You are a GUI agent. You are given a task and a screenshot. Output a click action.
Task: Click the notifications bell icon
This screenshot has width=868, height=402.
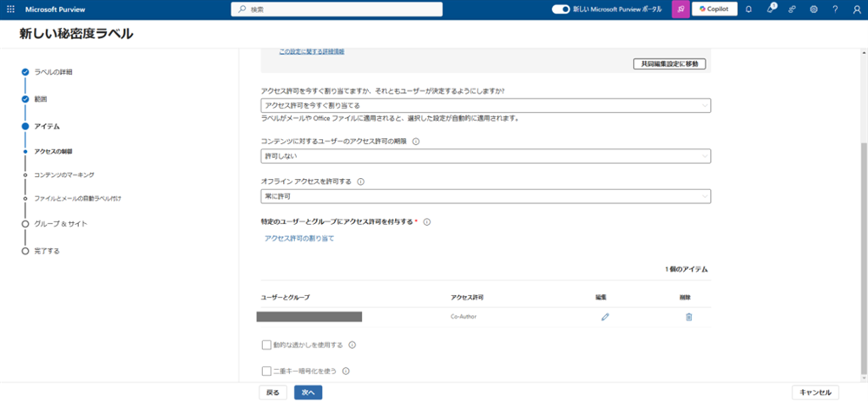click(x=748, y=9)
